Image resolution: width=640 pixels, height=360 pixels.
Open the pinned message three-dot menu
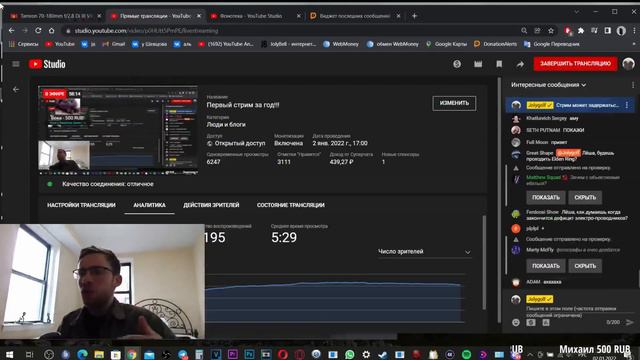627,105
